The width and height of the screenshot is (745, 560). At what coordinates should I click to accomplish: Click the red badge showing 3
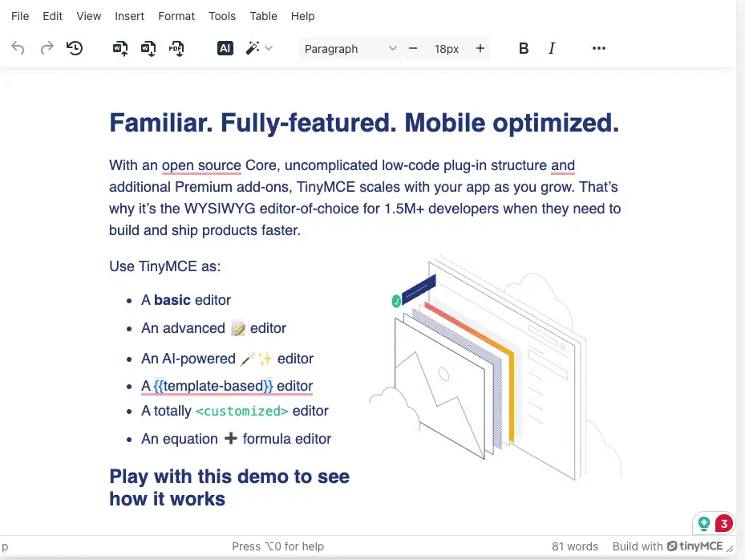click(x=723, y=524)
